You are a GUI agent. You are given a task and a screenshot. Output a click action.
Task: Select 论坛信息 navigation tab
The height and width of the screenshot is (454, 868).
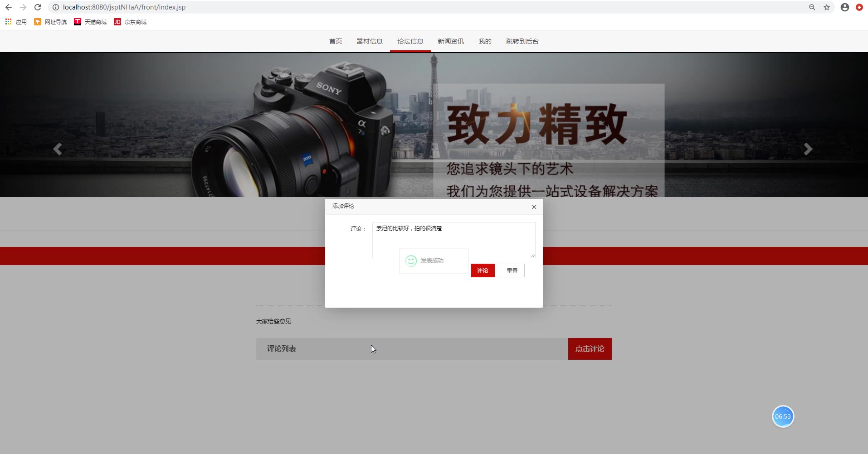[x=410, y=41]
